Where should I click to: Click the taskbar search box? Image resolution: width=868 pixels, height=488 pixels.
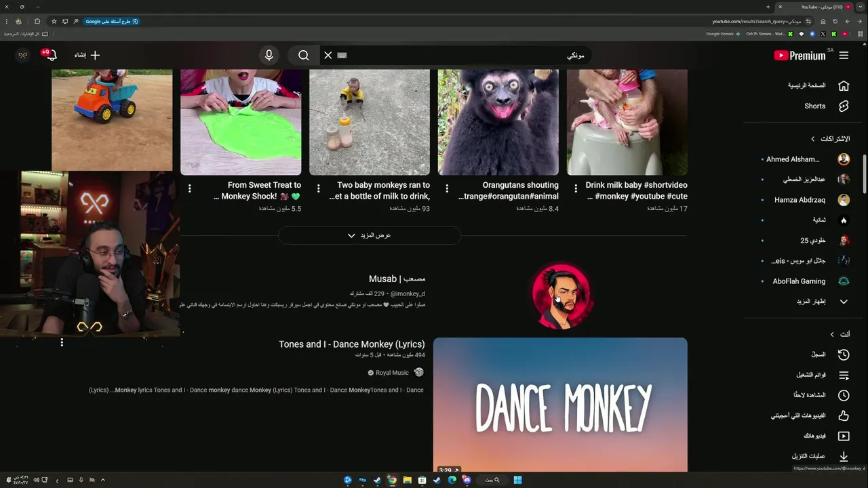click(493, 480)
